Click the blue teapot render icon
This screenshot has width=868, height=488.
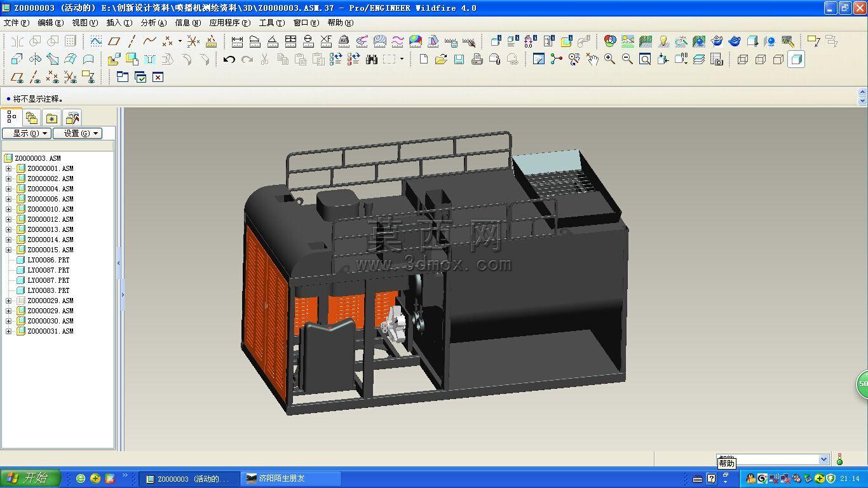tap(735, 41)
